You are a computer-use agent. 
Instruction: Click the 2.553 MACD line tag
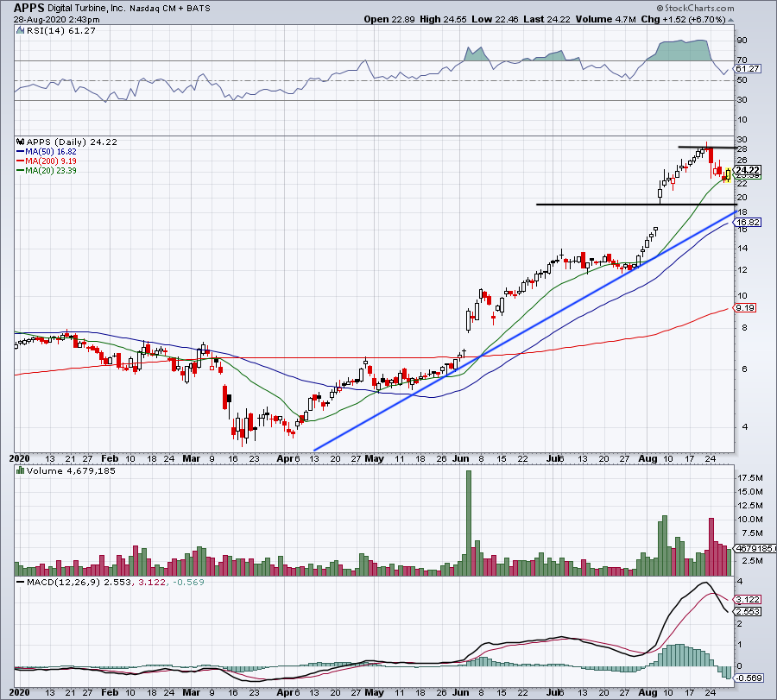click(x=748, y=612)
